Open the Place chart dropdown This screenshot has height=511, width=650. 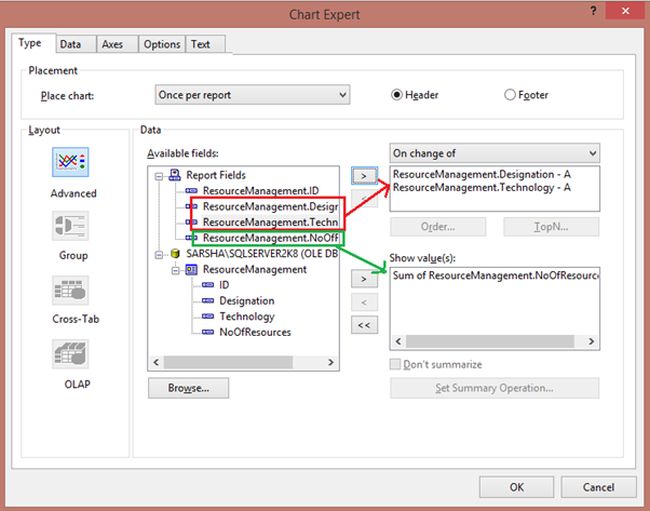[252, 95]
